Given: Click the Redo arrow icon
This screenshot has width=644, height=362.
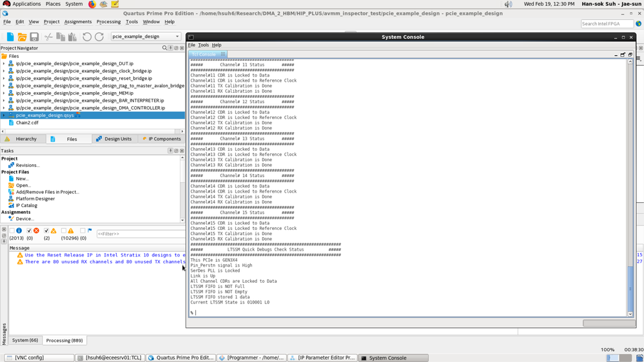Looking at the screenshot, I should tap(99, 37).
